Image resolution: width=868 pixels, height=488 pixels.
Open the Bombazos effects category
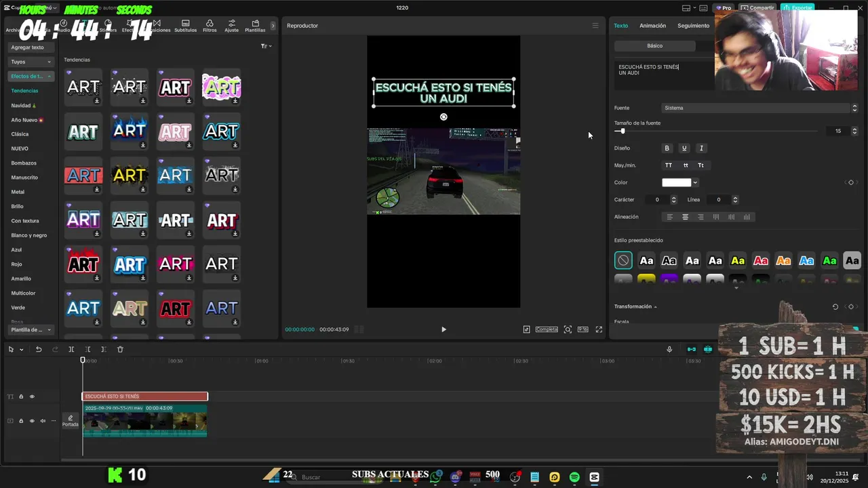pos(24,163)
